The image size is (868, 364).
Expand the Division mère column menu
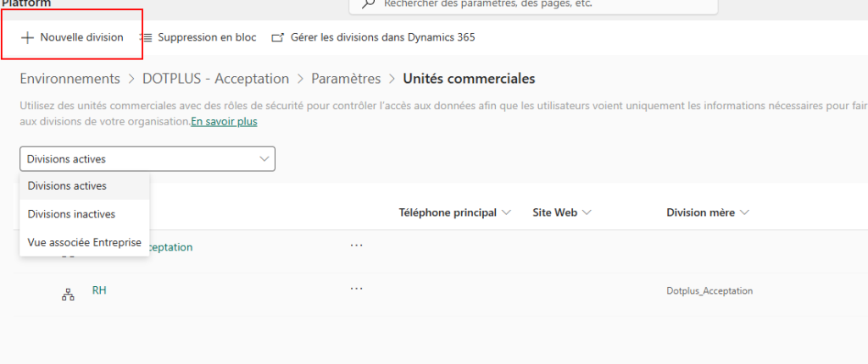pyautogui.click(x=743, y=212)
